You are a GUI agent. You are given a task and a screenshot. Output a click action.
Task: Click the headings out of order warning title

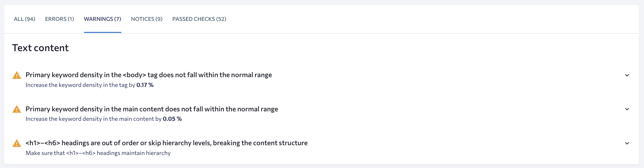click(x=167, y=143)
